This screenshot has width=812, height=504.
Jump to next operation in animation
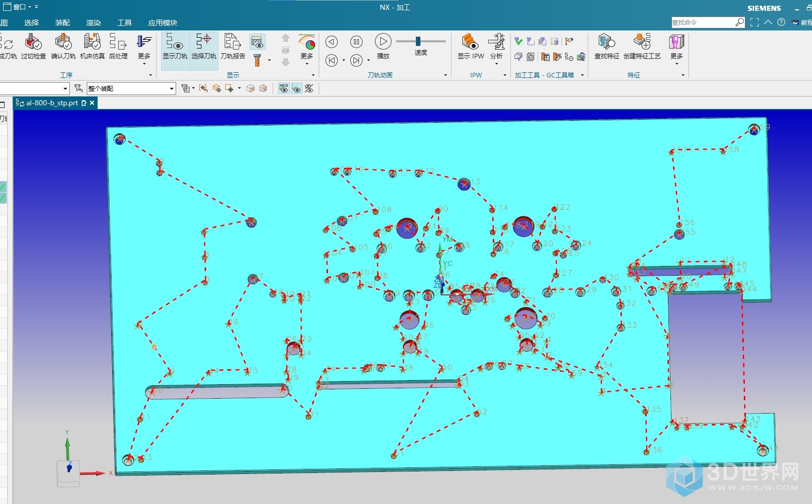coord(356,60)
